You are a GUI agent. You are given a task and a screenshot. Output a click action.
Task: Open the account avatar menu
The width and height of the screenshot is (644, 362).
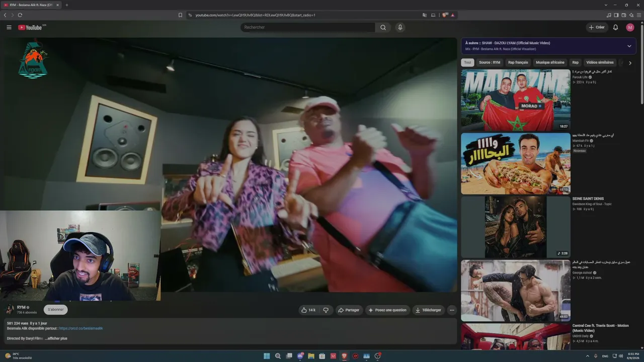pyautogui.click(x=630, y=27)
